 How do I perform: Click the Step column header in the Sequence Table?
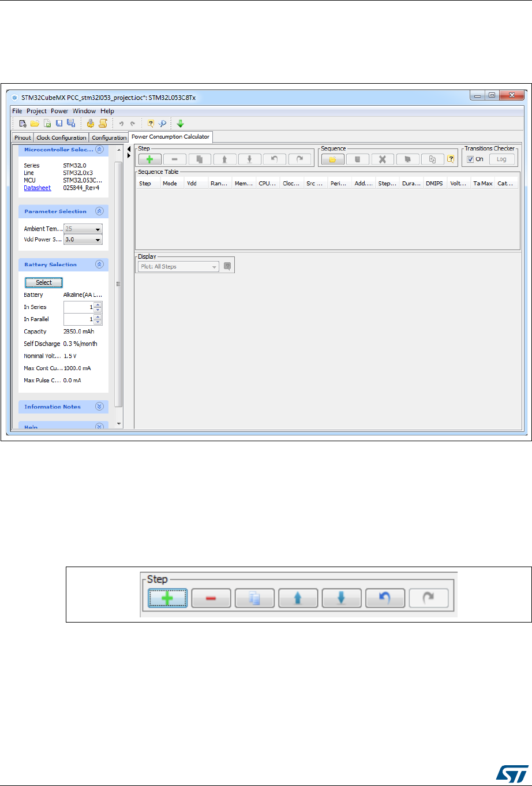point(148,183)
